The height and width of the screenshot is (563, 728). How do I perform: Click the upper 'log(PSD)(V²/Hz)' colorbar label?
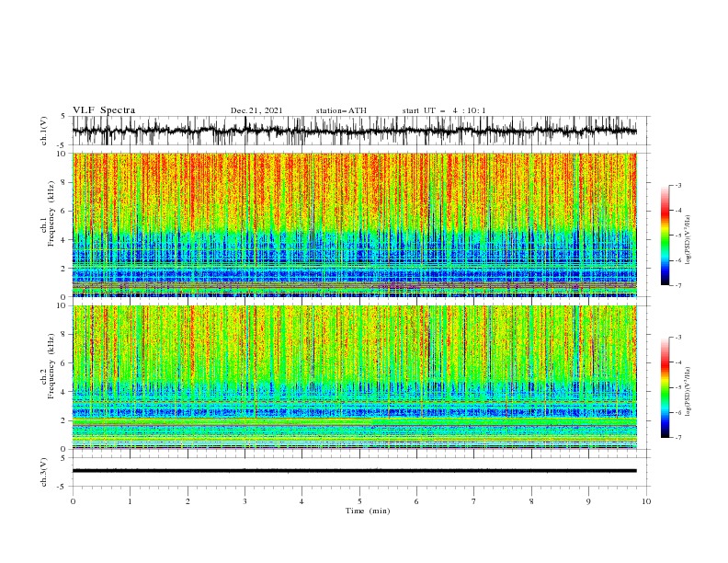pos(688,240)
